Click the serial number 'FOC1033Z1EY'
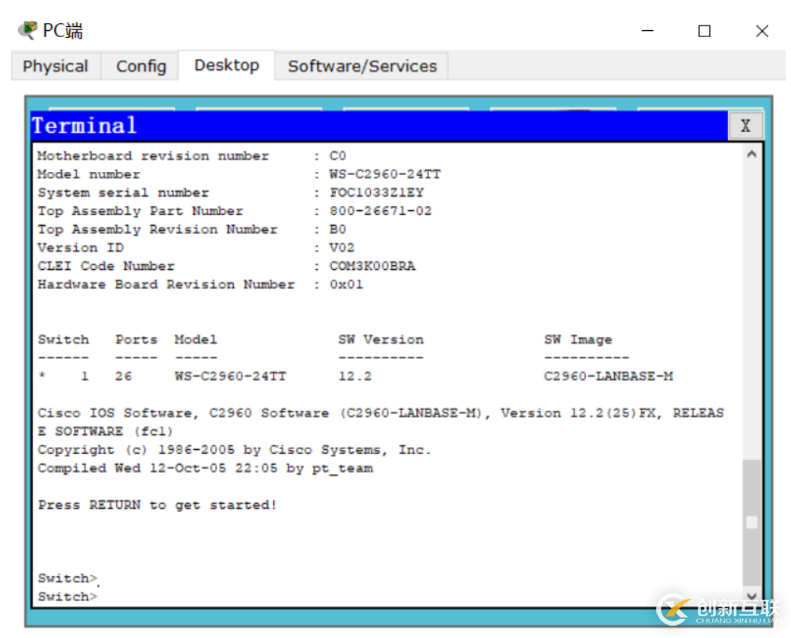The image size is (791, 638). coord(376,193)
